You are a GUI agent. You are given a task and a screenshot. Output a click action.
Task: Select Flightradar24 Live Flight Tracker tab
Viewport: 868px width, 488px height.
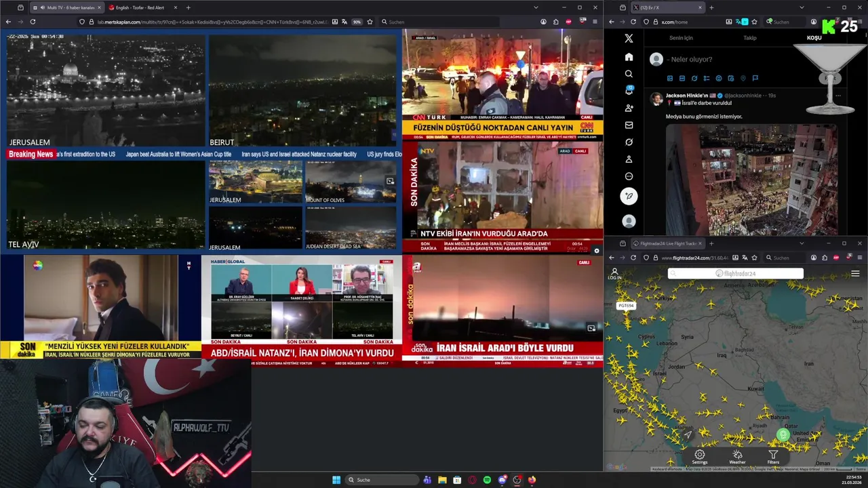(669, 243)
